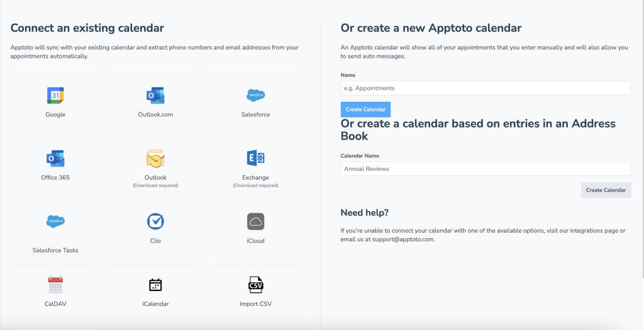Open the Office 365 icon

point(55,158)
